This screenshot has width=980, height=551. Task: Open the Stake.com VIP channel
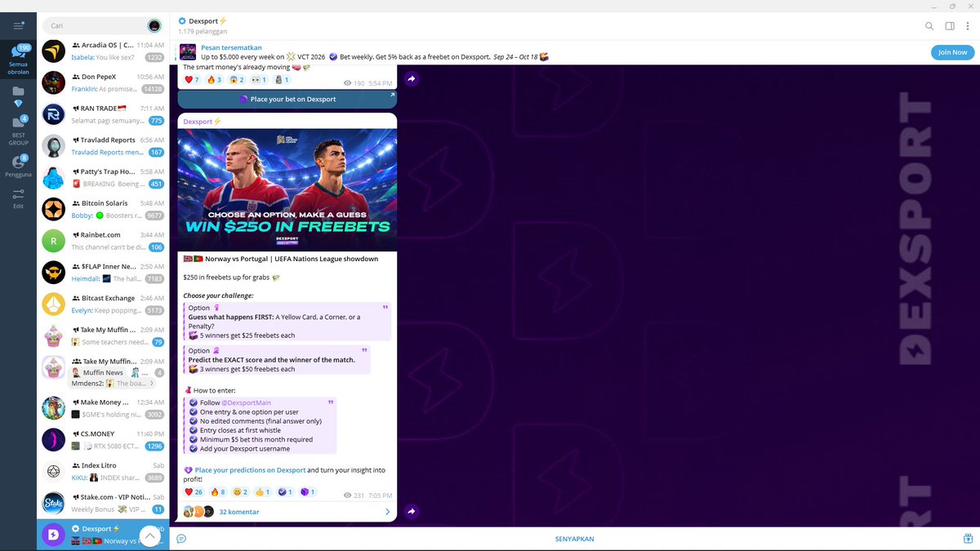[102, 502]
